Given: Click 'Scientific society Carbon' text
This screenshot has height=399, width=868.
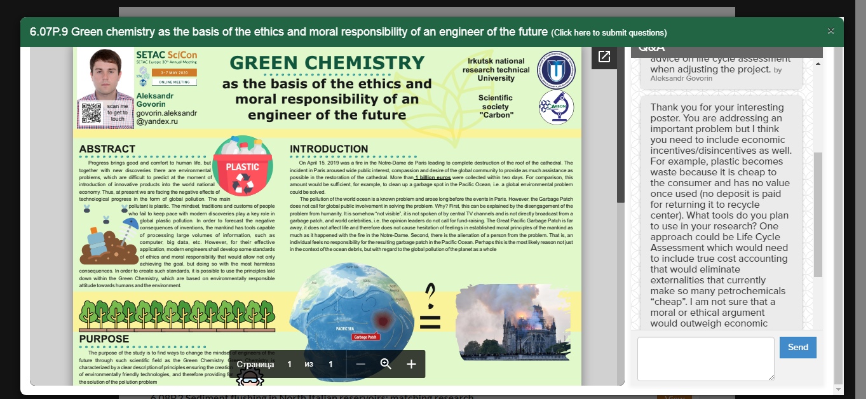Looking at the screenshot, I should point(496,107).
